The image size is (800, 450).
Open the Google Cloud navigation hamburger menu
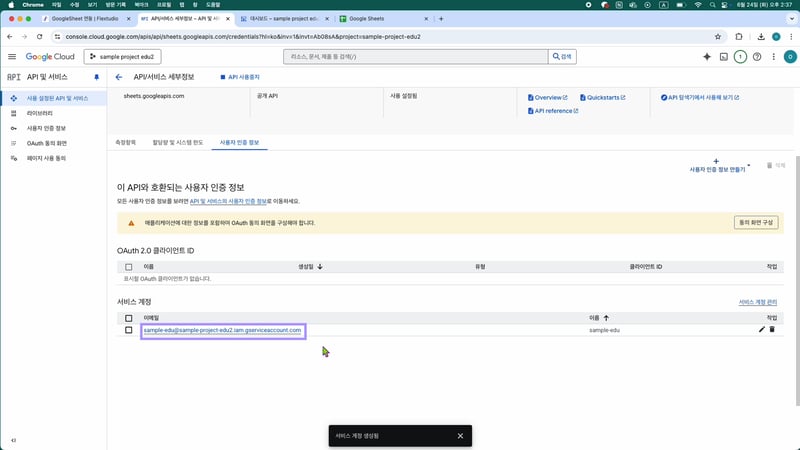(x=12, y=57)
